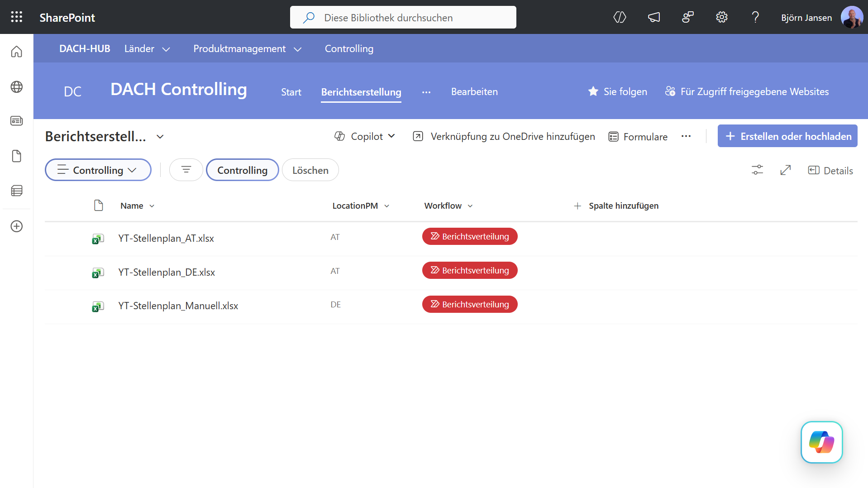The width and height of the screenshot is (868, 488).
Task: Open the floating Copilot button
Action: (x=821, y=442)
